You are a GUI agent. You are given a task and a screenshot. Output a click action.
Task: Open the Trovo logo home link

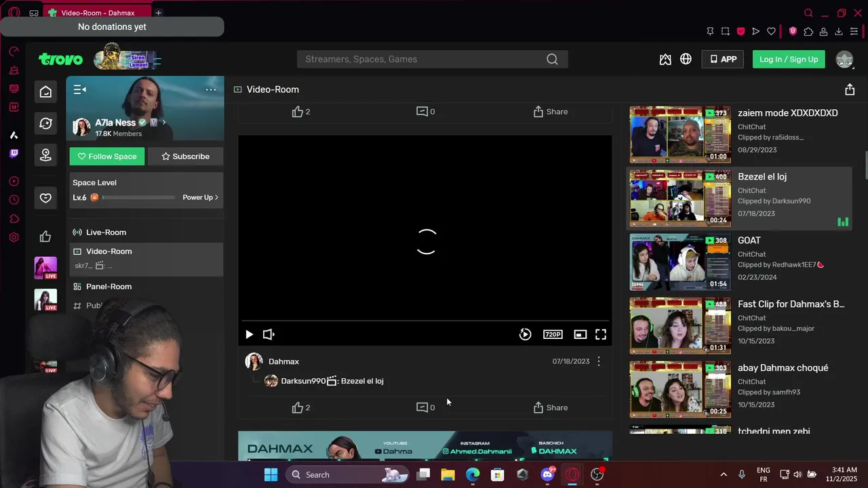[x=60, y=60]
